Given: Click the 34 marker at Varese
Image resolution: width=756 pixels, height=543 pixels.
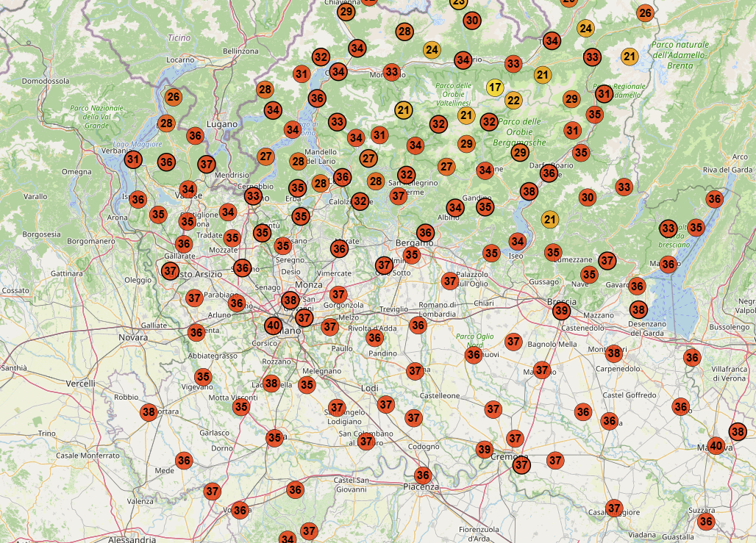Looking at the screenshot, I should [188, 190].
